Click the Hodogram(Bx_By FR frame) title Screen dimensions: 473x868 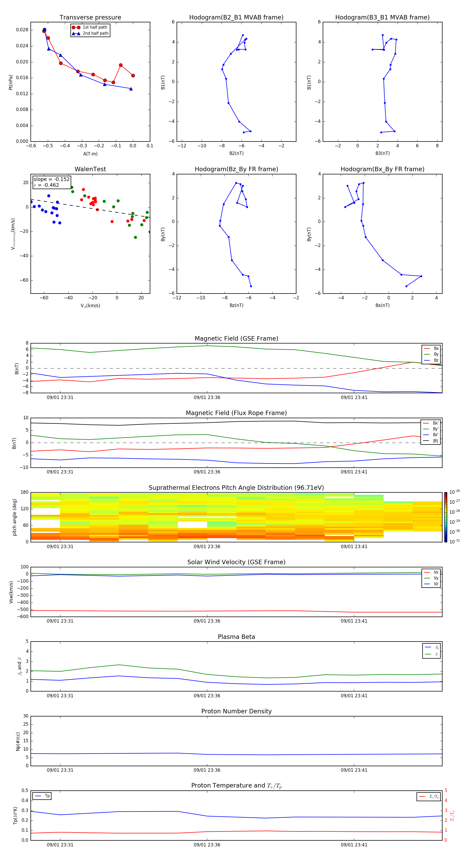click(382, 169)
